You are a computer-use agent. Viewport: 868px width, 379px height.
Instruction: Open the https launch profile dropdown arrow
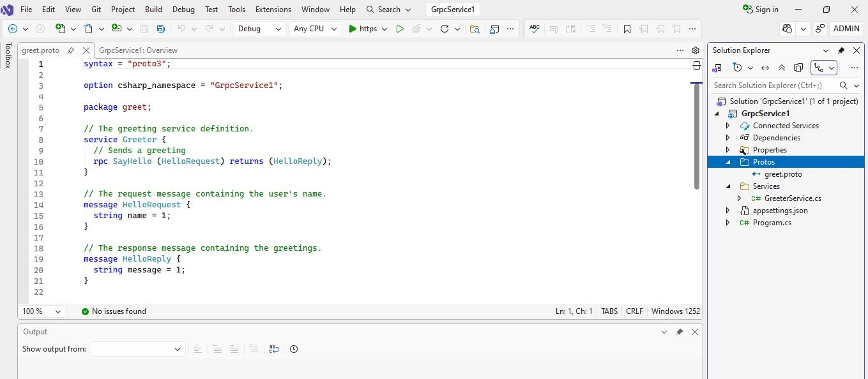[384, 29]
